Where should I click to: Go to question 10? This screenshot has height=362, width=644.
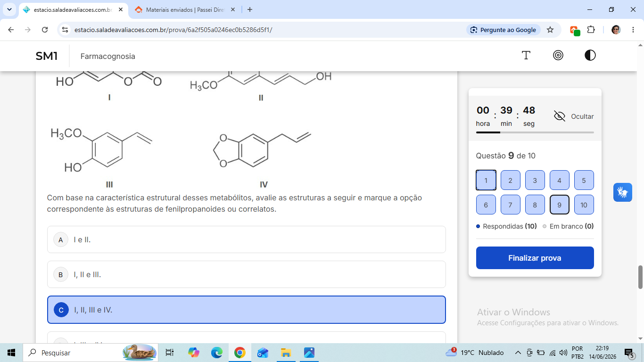point(584,205)
